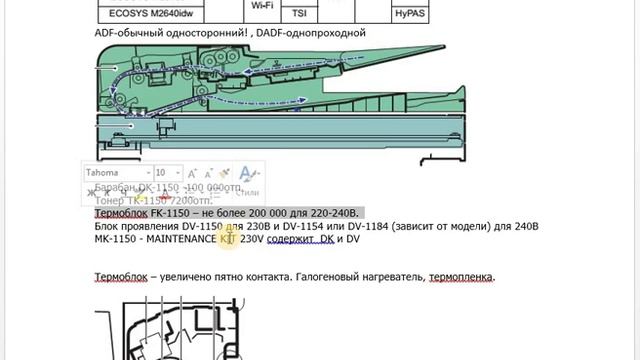The width and height of the screenshot is (640, 360).
Task: Apply the red font color
Action: pos(164,194)
